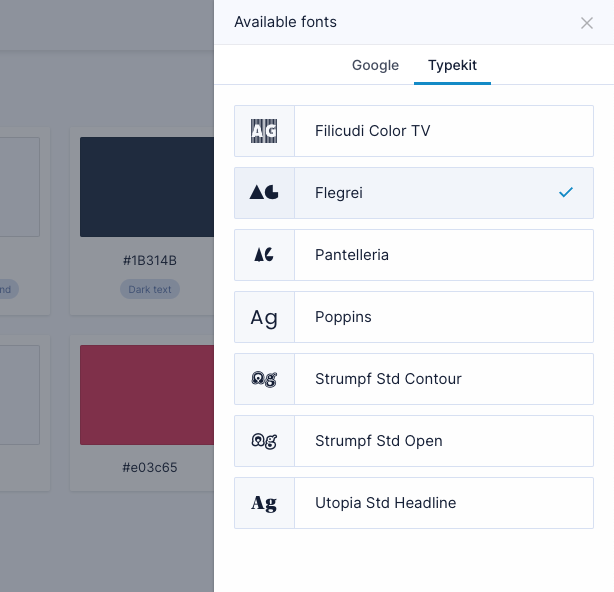Select the Typekit tab
The height and width of the screenshot is (592, 614).
(452, 65)
